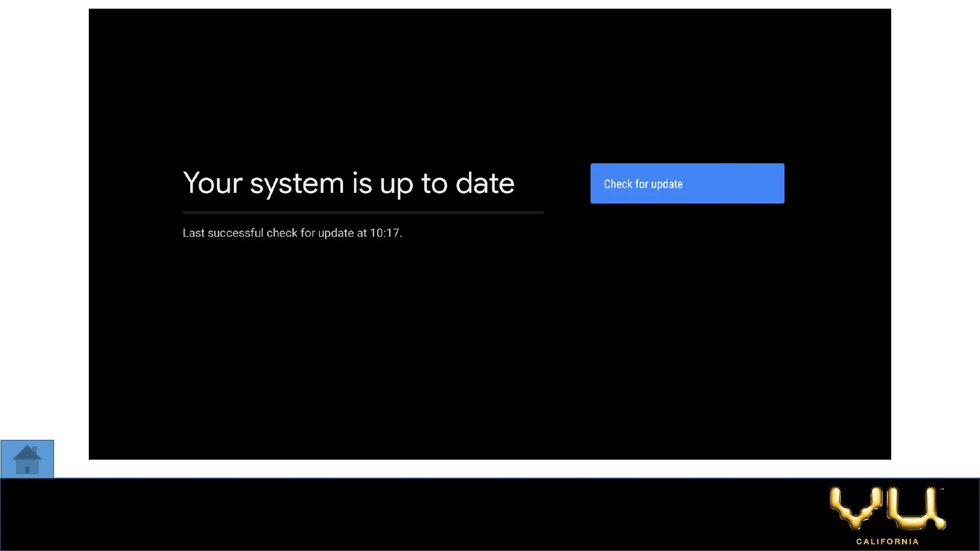Click the 10:17 timestamp in the status message
This screenshot has height=551, width=980.
(384, 233)
